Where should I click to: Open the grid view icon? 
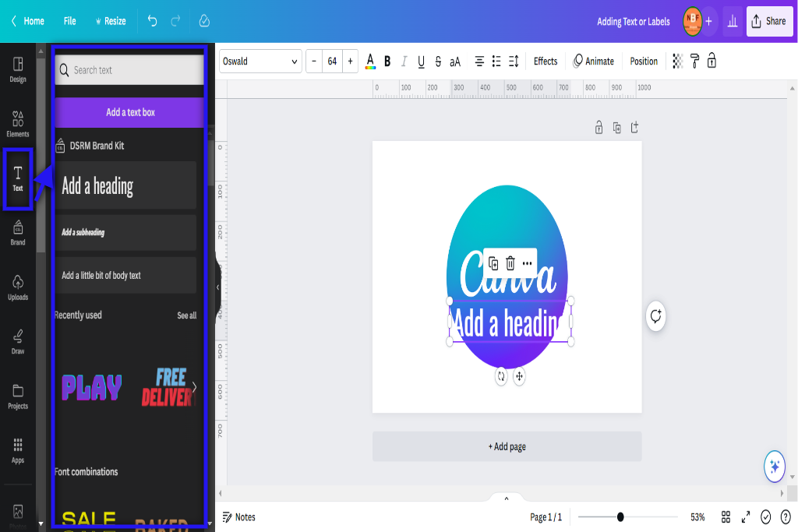pos(726,517)
